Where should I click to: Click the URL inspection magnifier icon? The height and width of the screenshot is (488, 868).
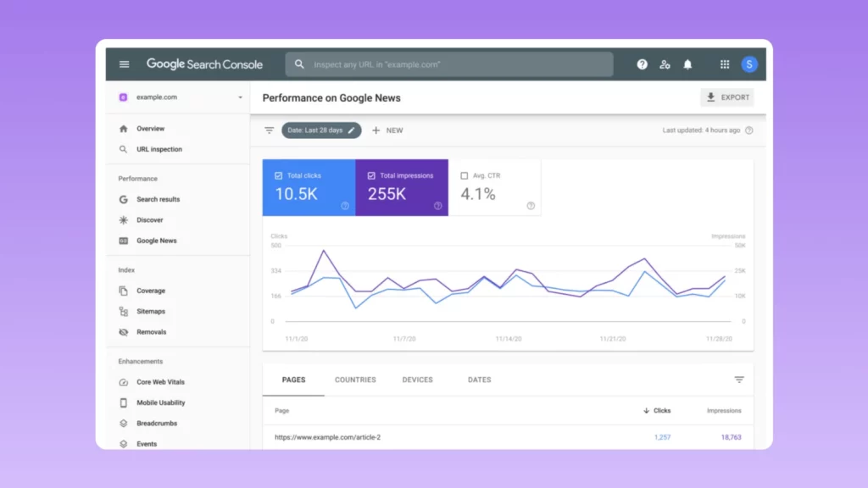pyautogui.click(x=123, y=149)
